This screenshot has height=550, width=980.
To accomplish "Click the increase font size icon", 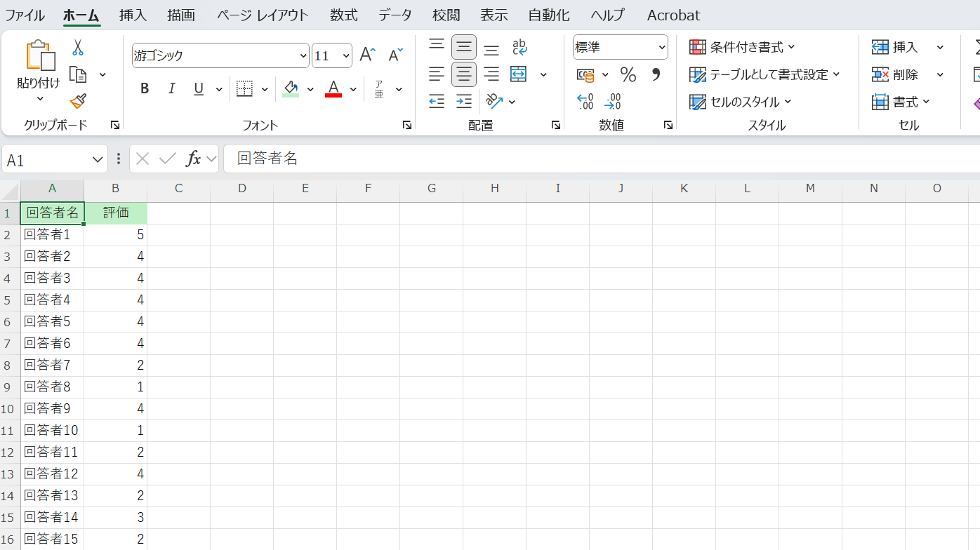I will 367,55.
